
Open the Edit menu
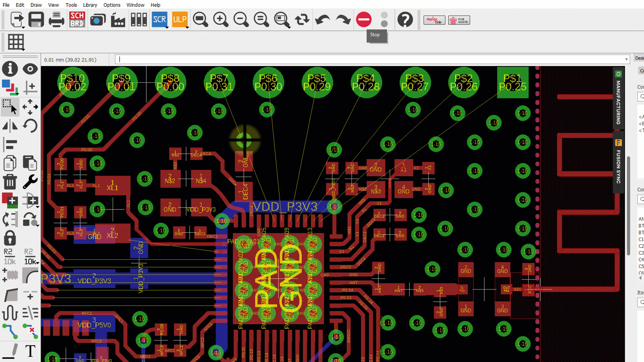20,5
